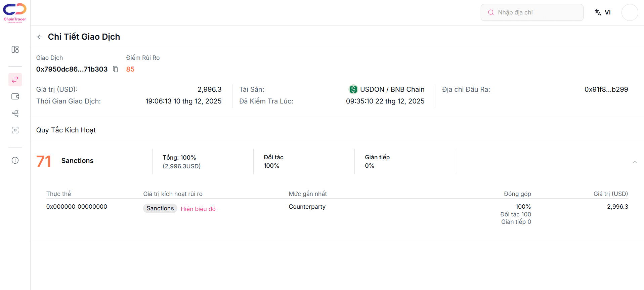
Task: Click the Sanctions tag badge
Action: point(160,208)
